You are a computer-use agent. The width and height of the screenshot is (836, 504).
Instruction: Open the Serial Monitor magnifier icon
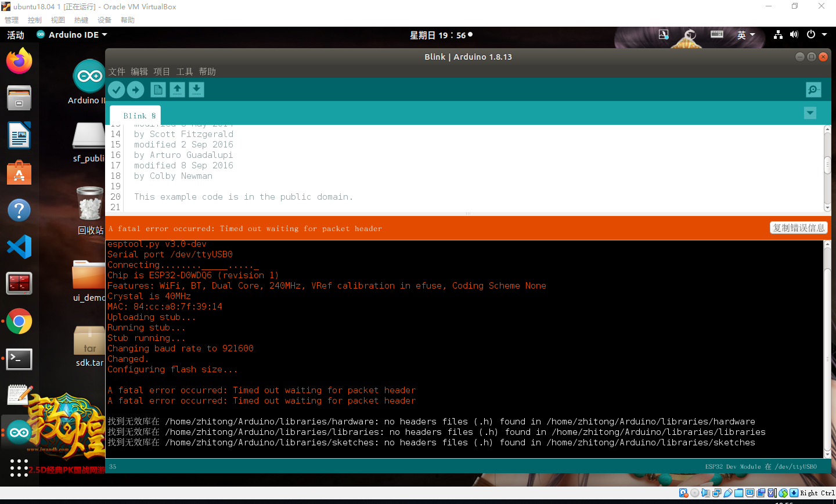click(x=813, y=89)
